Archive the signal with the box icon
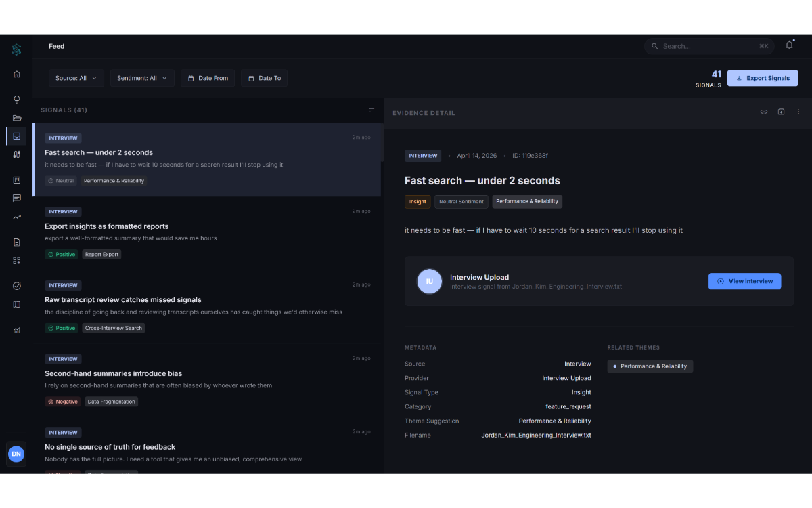The width and height of the screenshot is (812, 508). tap(781, 112)
